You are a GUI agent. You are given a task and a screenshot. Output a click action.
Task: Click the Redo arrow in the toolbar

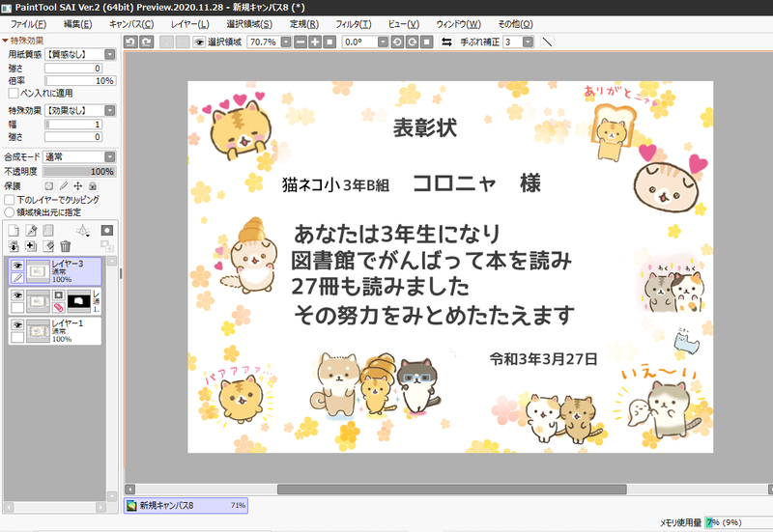(147, 42)
